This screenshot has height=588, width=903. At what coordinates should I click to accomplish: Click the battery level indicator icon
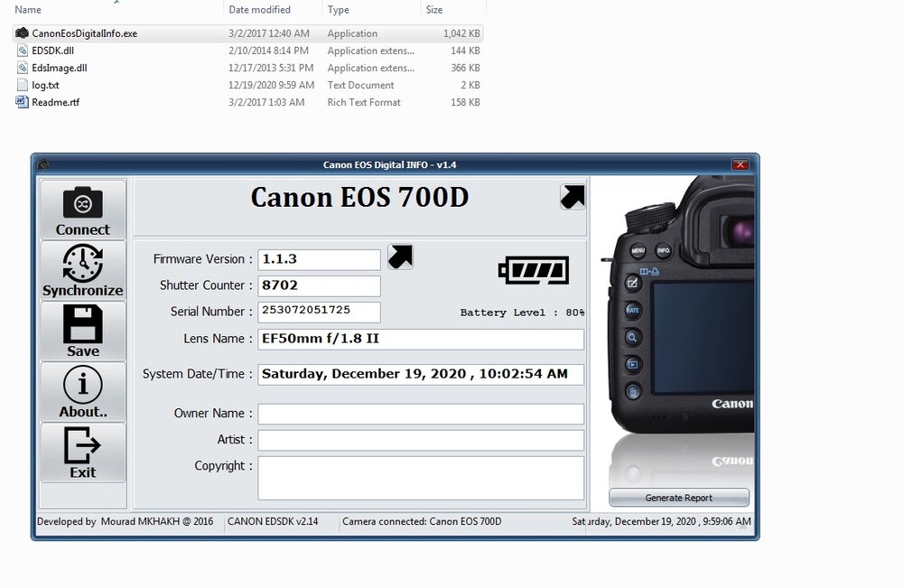(535, 269)
